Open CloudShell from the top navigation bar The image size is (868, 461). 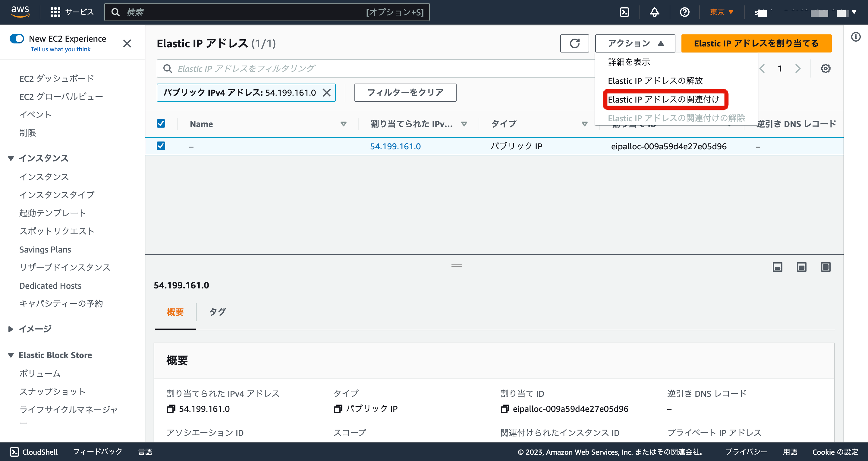point(624,12)
